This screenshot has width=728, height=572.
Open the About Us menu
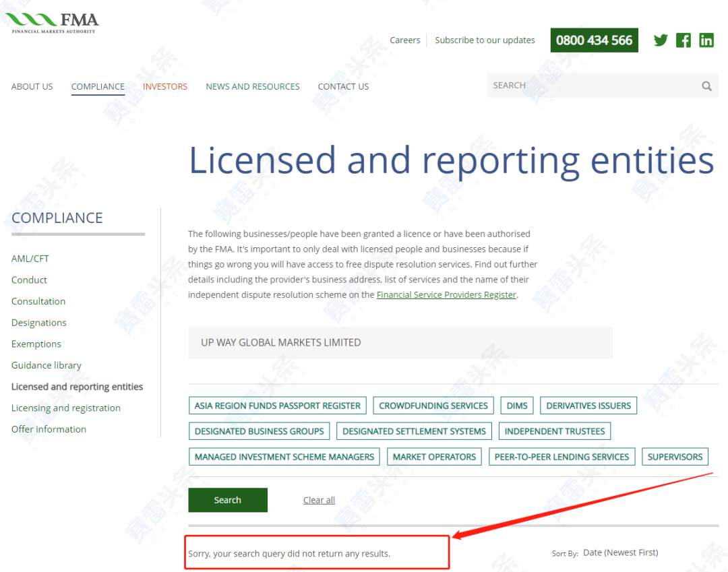[x=32, y=87]
